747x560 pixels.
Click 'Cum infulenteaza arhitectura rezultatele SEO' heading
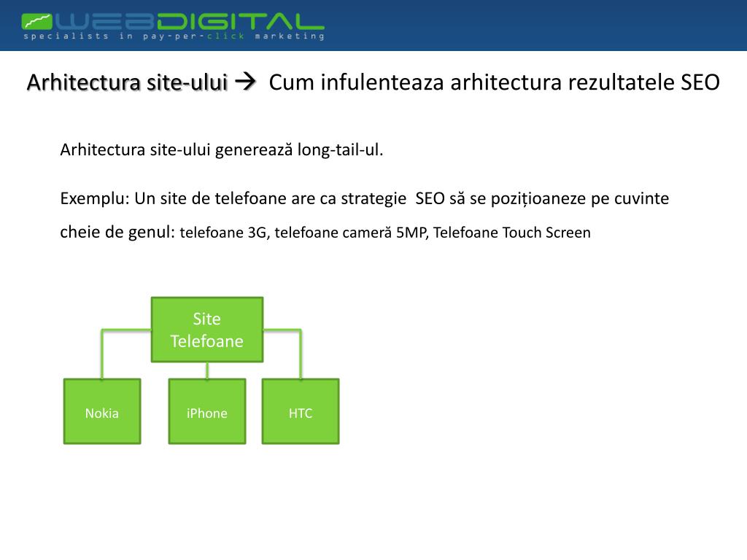click(x=494, y=82)
